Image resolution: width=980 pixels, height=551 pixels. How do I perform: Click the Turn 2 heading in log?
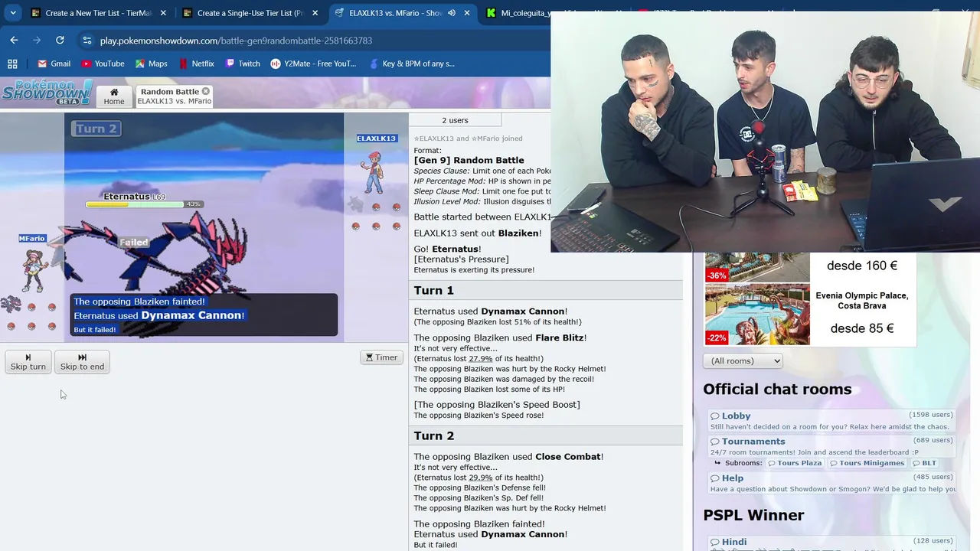point(434,435)
